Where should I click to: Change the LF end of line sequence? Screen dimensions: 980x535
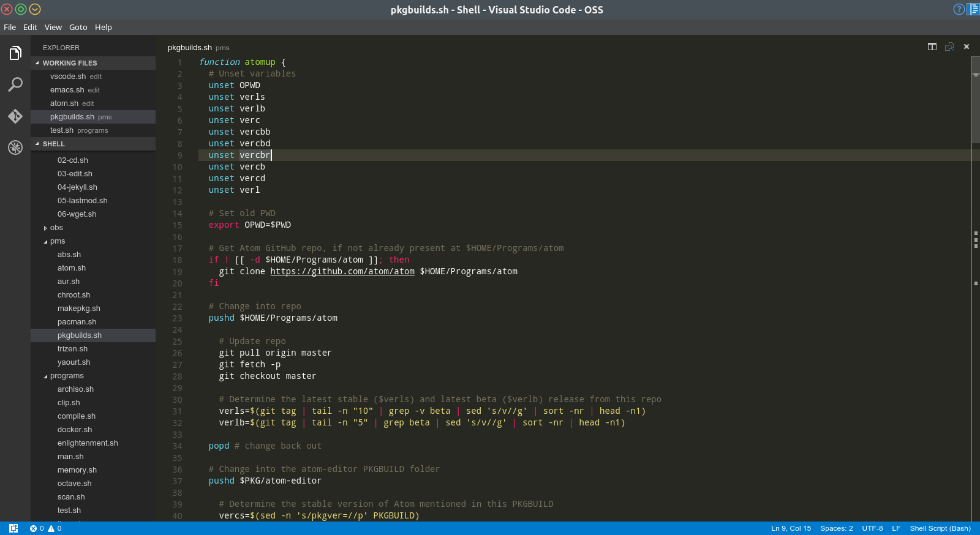[896, 528]
